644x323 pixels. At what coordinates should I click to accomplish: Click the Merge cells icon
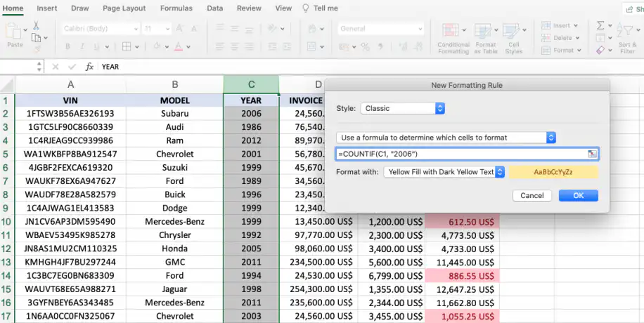[x=311, y=47]
